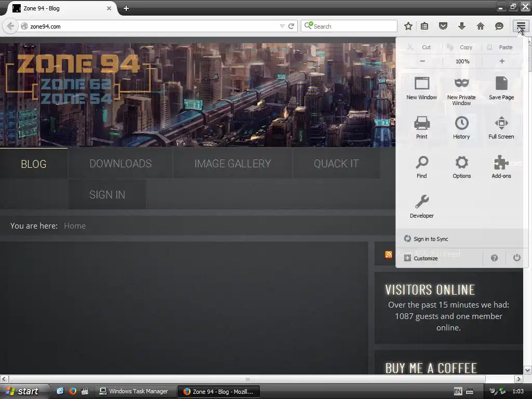Open the search engine selector icon
The width and height of the screenshot is (532, 399).
point(309,26)
